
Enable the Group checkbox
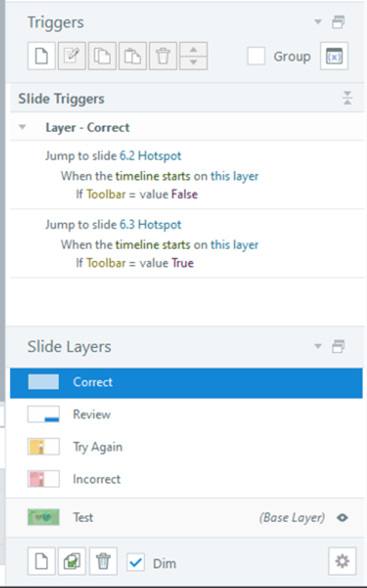click(x=256, y=56)
